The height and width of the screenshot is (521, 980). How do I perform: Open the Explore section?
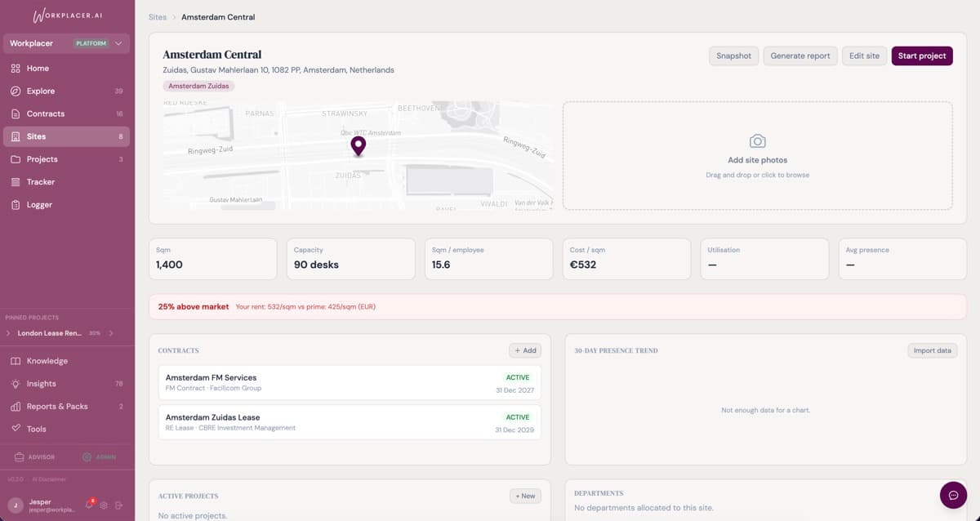[x=67, y=91]
